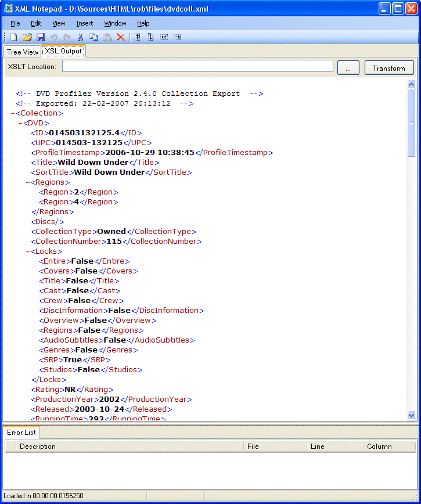Switch to the Tree View tab

click(23, 52)
